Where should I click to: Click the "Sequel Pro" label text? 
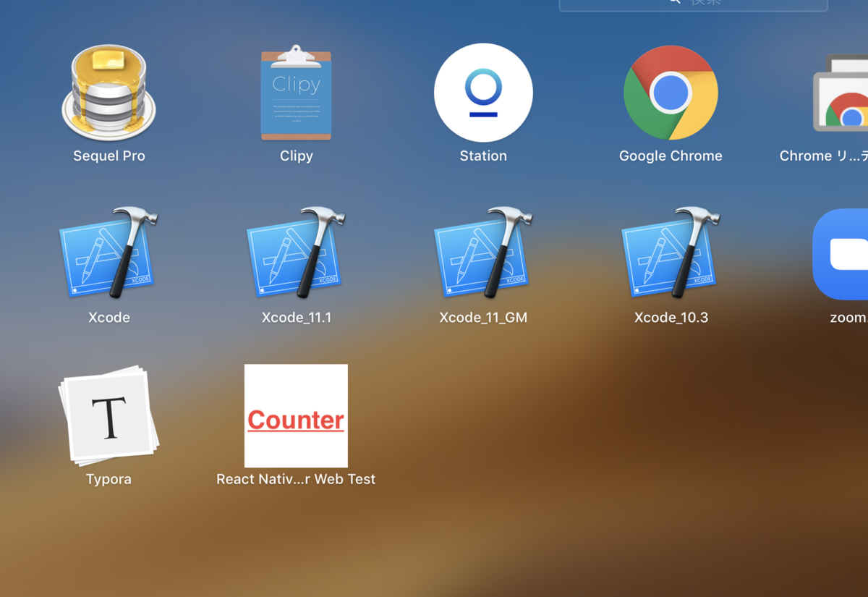tap(109, 156)
